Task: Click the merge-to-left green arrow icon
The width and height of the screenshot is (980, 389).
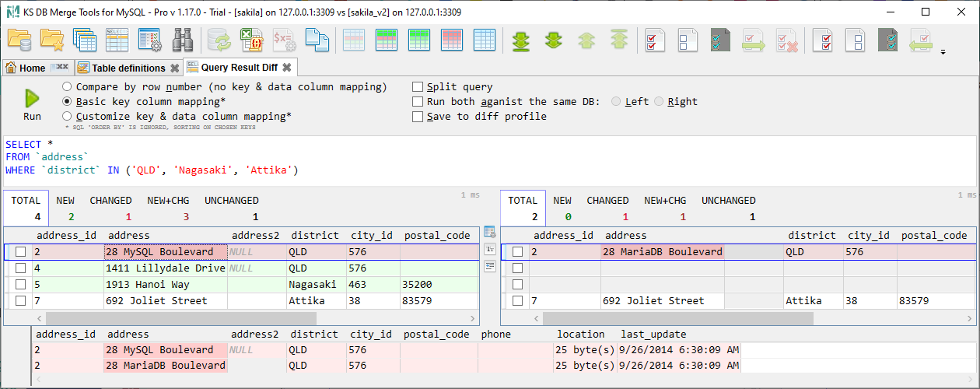Action: [922, 39]
